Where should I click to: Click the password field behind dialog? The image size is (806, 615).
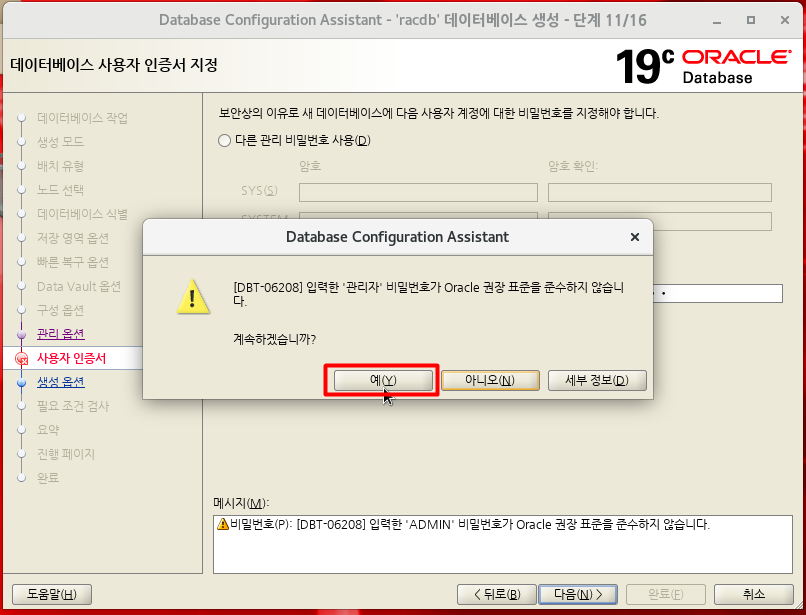click(718, 294)
